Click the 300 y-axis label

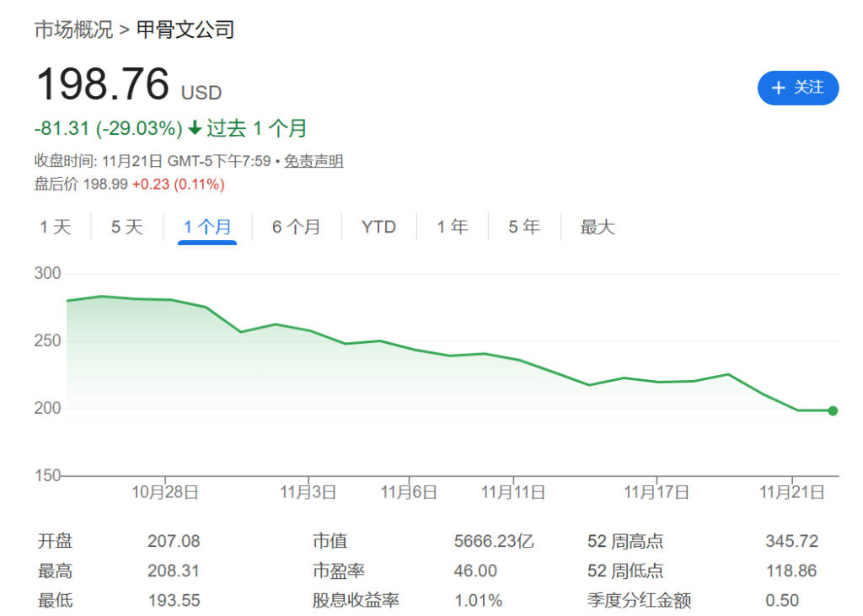(47, 273)
